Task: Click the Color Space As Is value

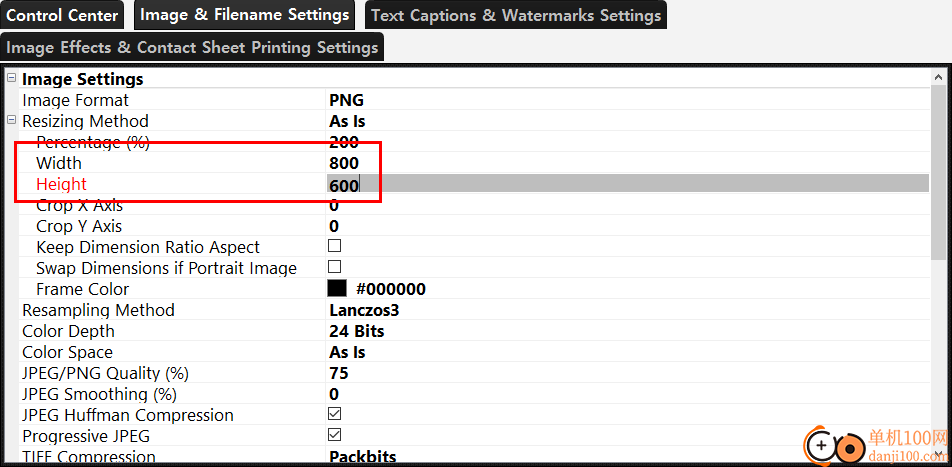Action: (x=347, y=352)
